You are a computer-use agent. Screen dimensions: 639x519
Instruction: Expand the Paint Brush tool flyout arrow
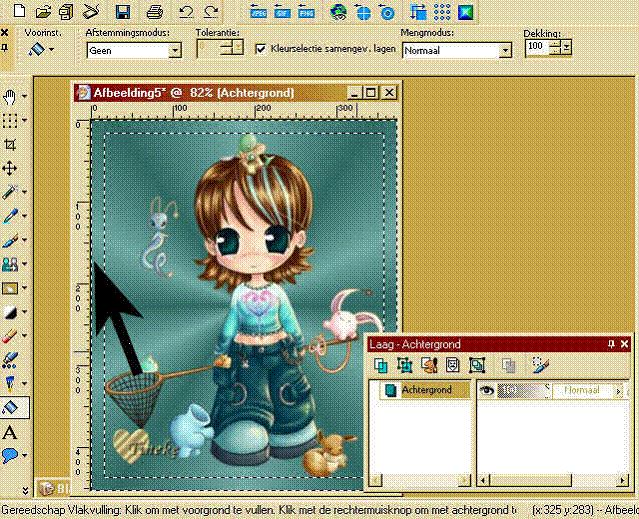tap(24, 240)
